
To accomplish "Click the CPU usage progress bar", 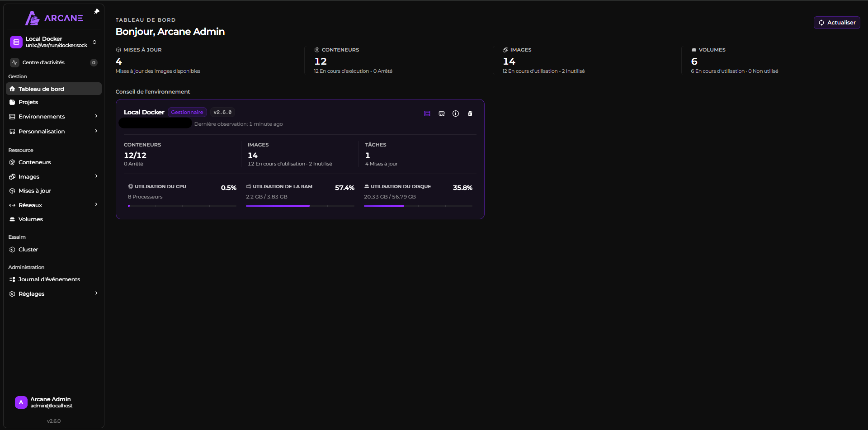I will pyautogui.click(x=182, y=206).
